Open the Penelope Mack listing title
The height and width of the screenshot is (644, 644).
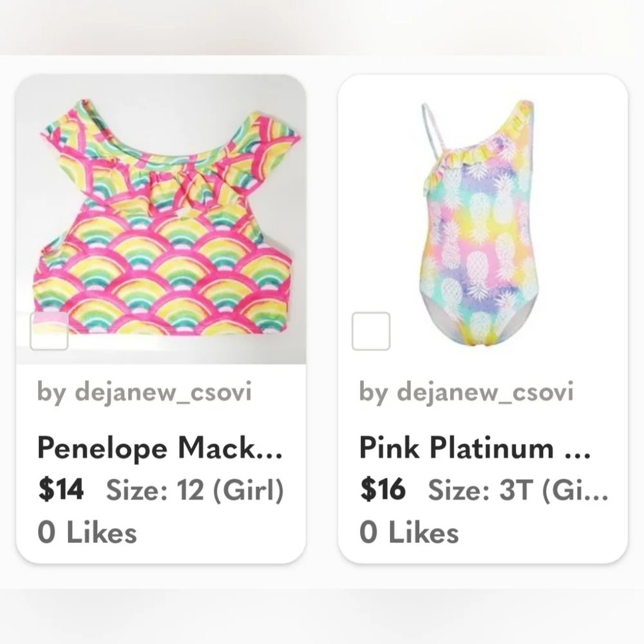(160, 448)
